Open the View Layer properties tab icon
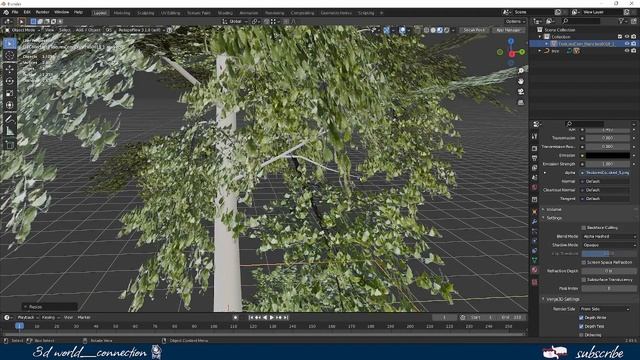Image resolution: width=640 pixels, height=360 pixels. 535,168
